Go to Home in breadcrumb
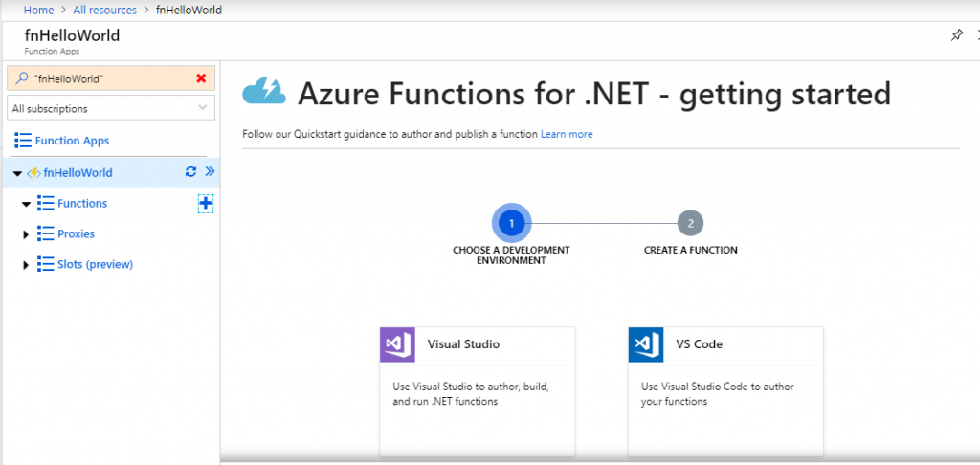This screenshot has width=980, height=465. click(37, 10)
